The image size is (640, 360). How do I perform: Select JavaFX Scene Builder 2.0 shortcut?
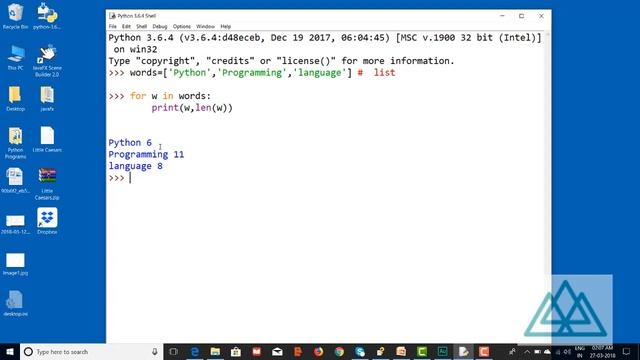click(x=47, y=60)
